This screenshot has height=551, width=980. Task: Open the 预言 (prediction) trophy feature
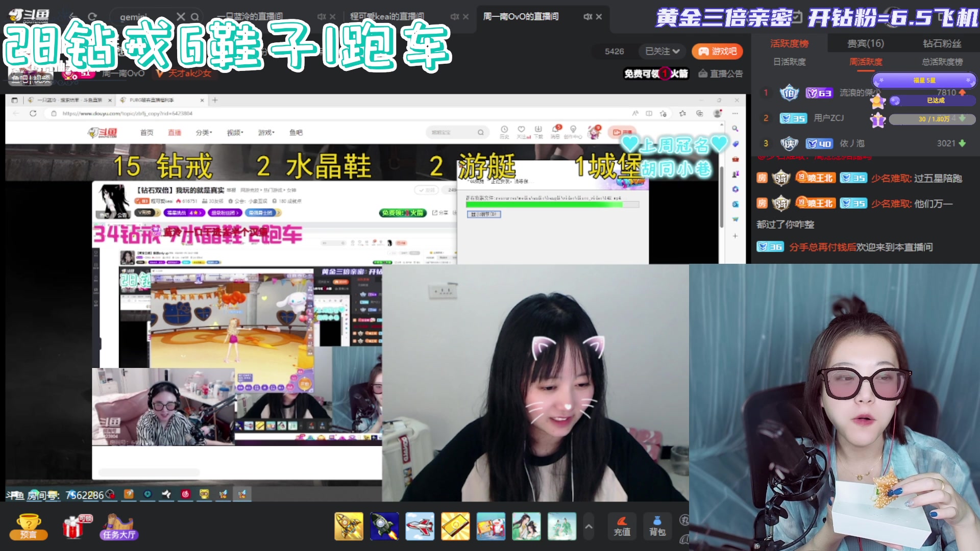click(29, 527)
